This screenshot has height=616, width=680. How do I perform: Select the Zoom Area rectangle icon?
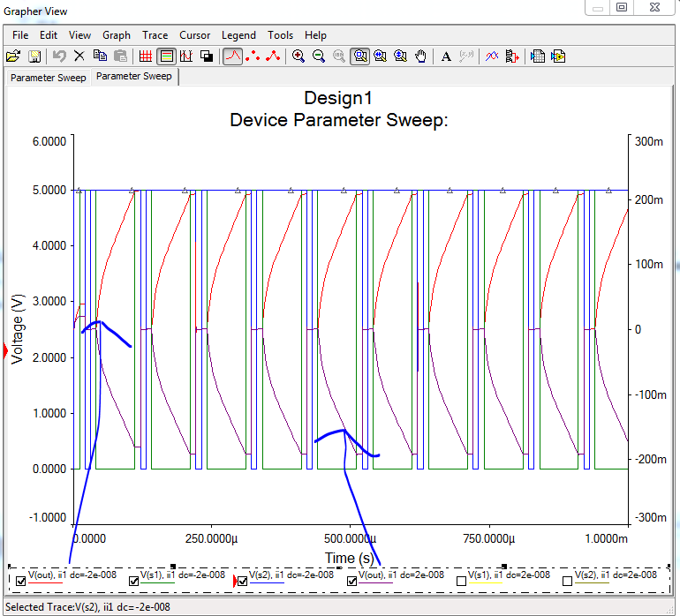pyautogui.click(x=360, y=56)
